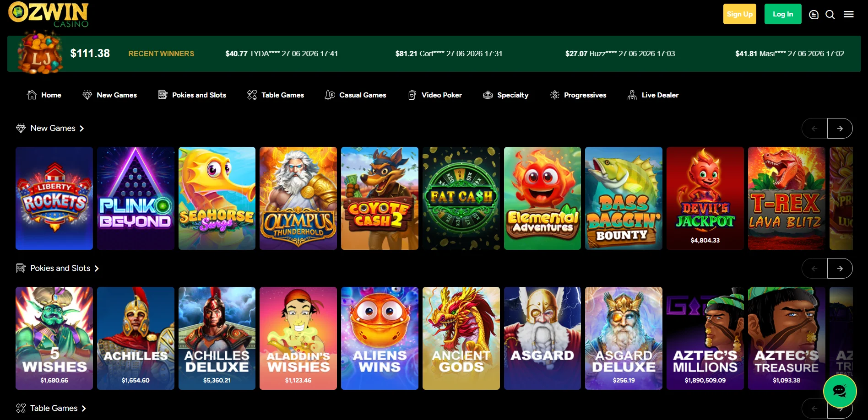Select Progressives menu label
The height and width of the screenshot is (420, 868).
(585, 95)
